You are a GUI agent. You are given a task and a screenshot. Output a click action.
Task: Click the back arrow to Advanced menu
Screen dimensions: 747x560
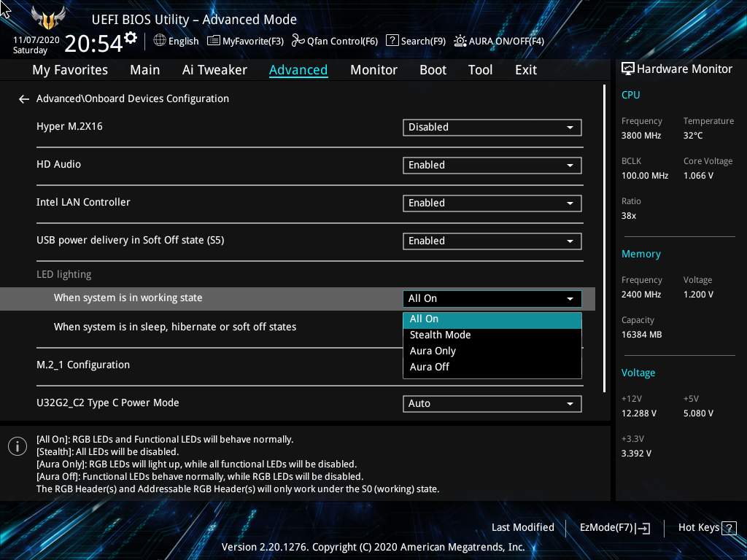click(24, 99)
